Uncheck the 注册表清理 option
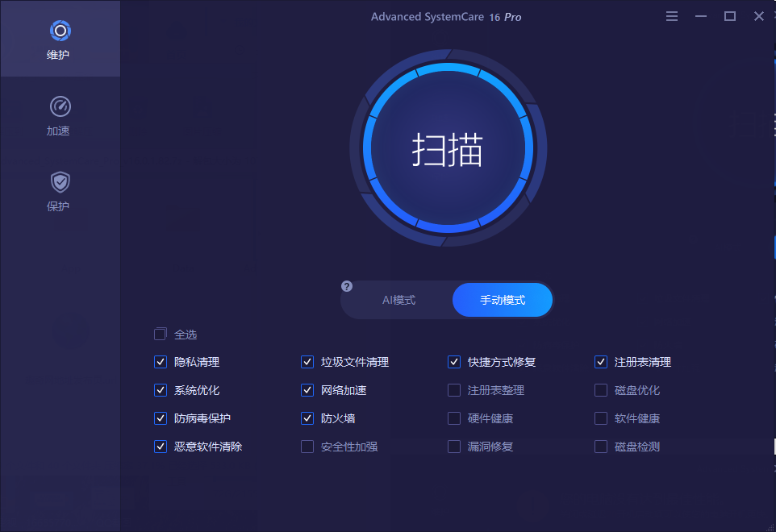 pos(600,362)
